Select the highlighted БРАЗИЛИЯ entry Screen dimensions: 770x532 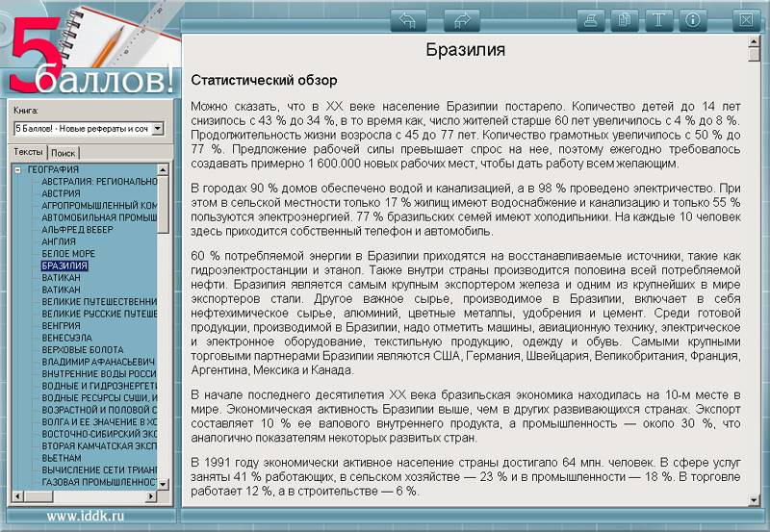pos(64,266)
